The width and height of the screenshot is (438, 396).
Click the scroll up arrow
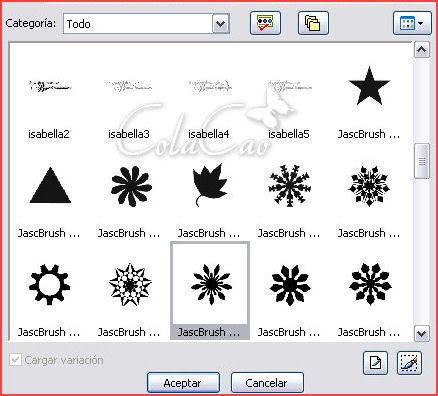tap(422, 50)
